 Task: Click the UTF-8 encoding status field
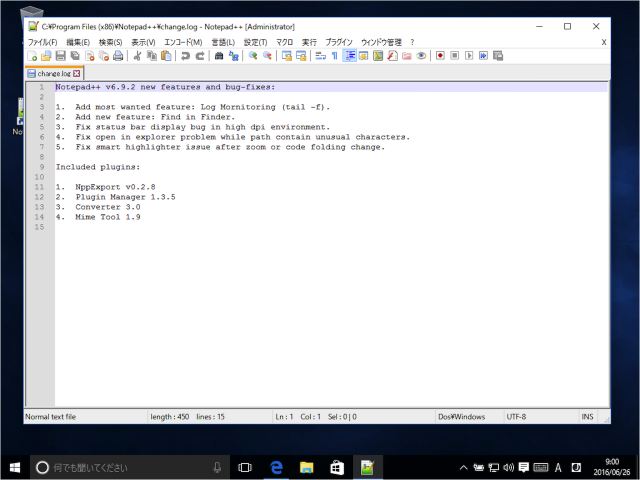click(x=541, y=417)
